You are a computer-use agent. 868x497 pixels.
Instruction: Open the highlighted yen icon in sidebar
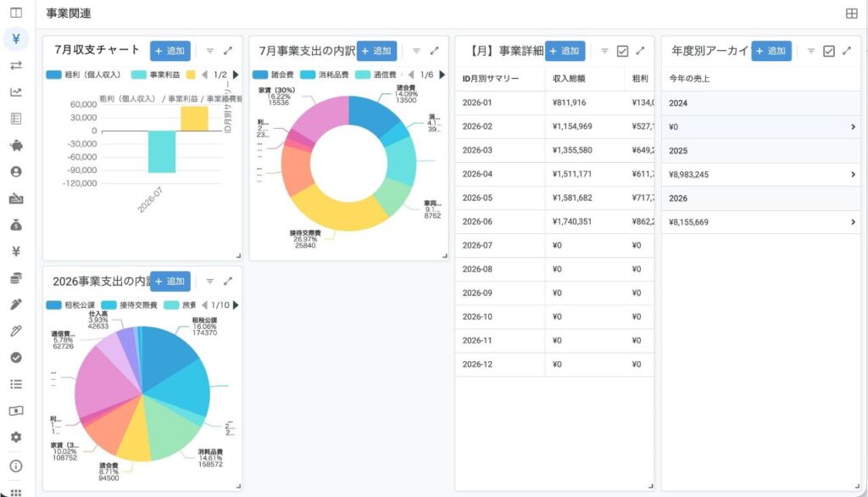(16, 39)
